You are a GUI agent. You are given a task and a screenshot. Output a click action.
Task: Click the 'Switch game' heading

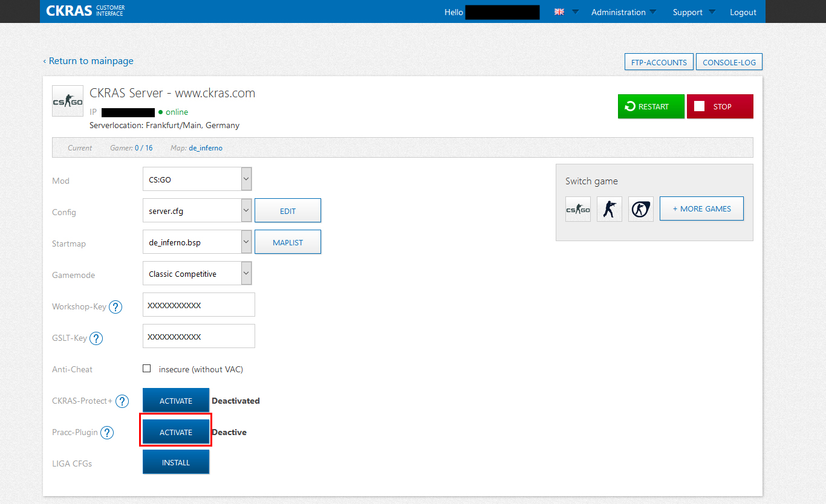591,181
